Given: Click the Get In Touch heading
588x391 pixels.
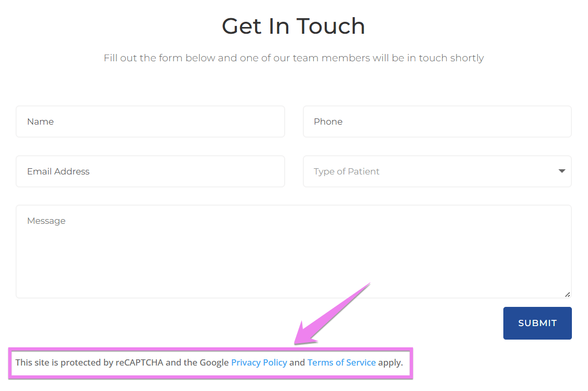Looking at the screenshot, I should tap(293, 26).
